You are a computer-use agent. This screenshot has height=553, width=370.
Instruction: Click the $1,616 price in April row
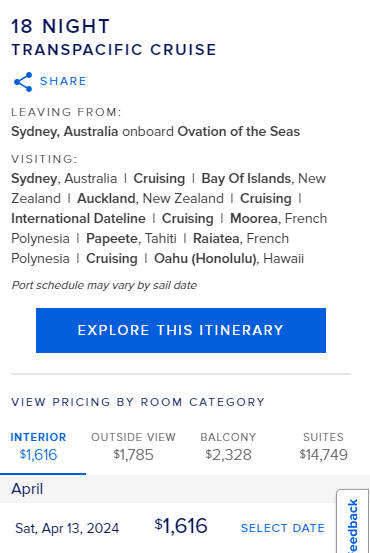[x=181, y=526]
